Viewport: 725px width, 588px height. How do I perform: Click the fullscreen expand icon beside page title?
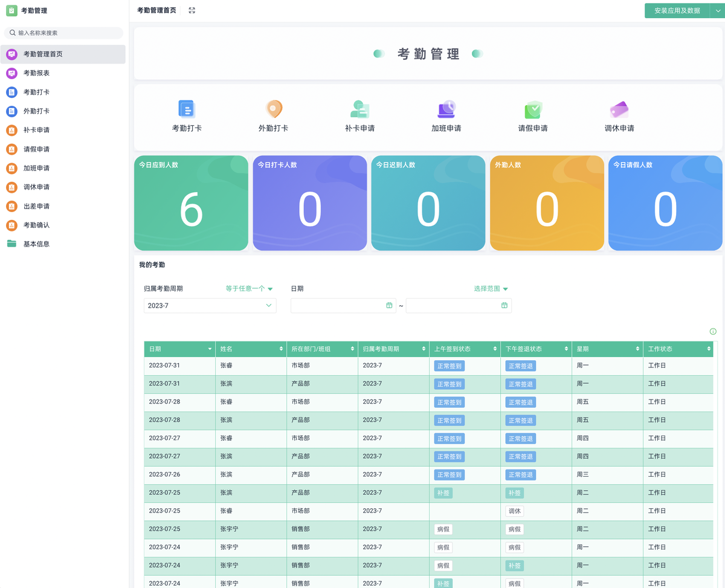[x=192, y=10]
